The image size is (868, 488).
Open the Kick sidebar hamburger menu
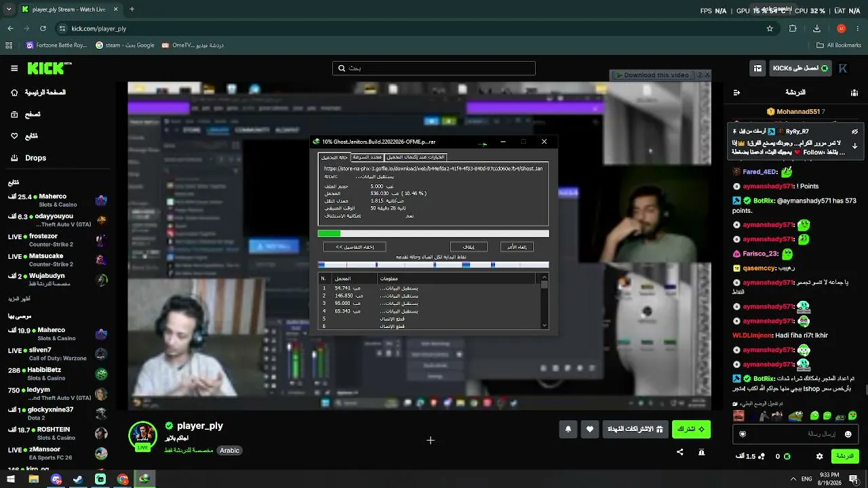14,68
